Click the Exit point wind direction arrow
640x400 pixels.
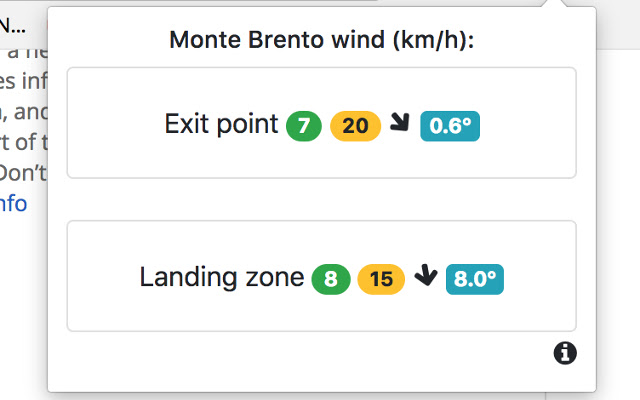[x=400, y=124]
